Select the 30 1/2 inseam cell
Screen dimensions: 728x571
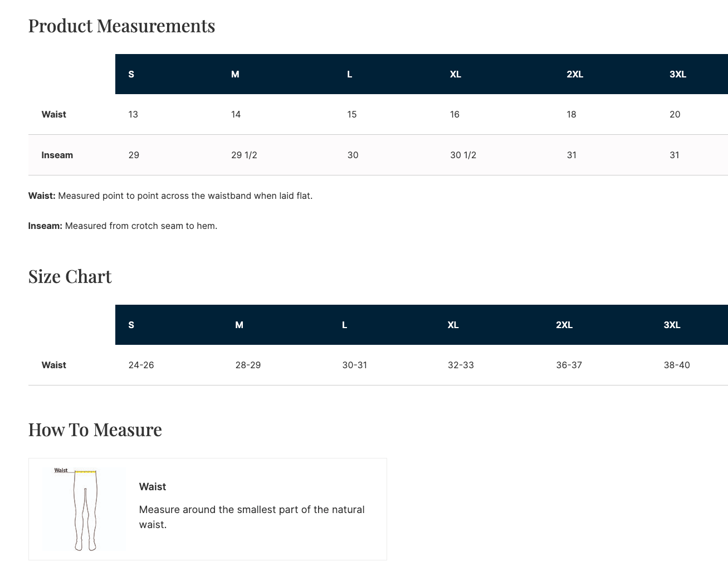click(463, 155)
